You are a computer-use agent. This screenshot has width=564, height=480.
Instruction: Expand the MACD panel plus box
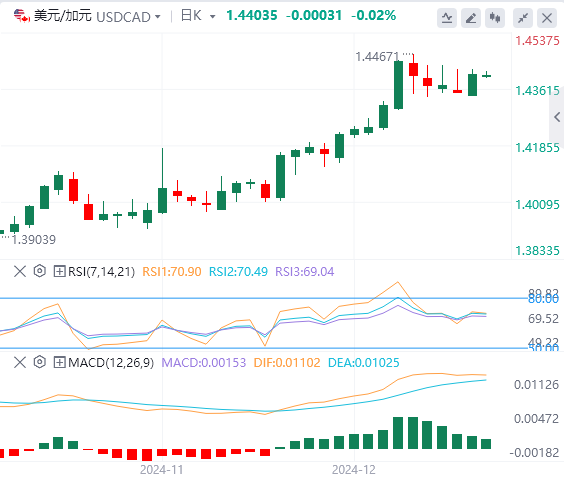[59, 362]
